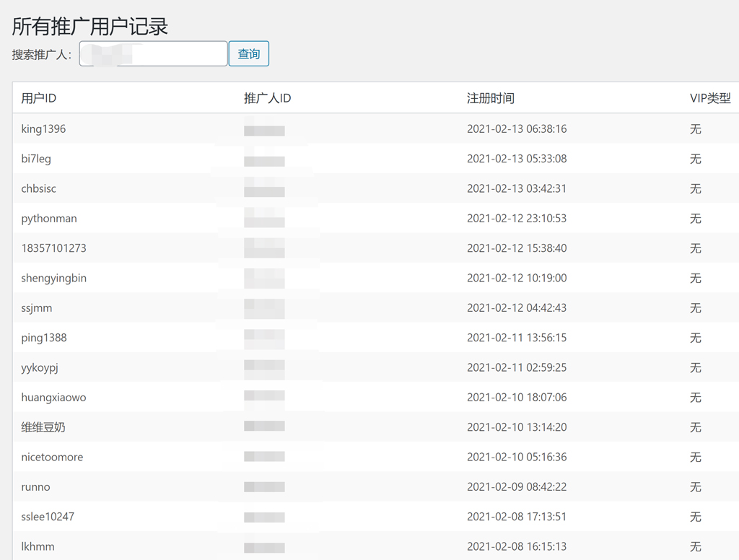The height and width of the screenshot is (560, 739).
Task: Select user ID shengyingbin
Action: 53,278
